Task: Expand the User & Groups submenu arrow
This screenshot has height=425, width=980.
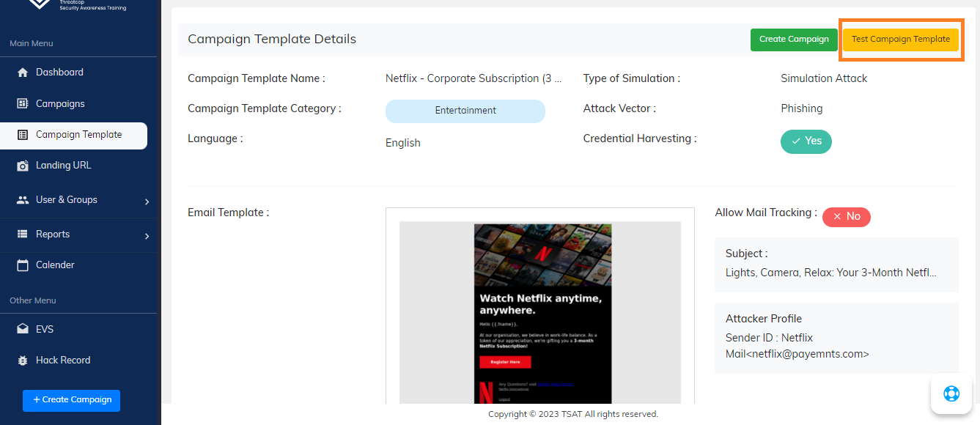Action: click(x=147, y=202)
